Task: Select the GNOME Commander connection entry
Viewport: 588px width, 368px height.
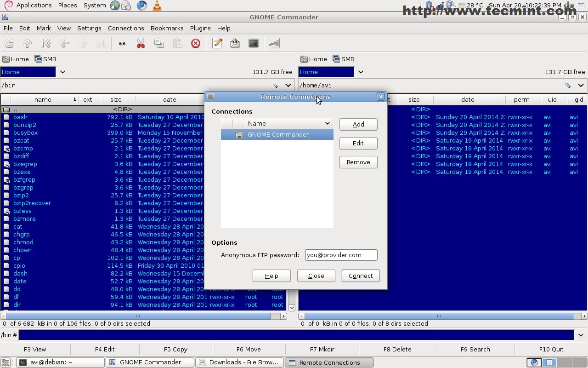Action: [277, 134]
